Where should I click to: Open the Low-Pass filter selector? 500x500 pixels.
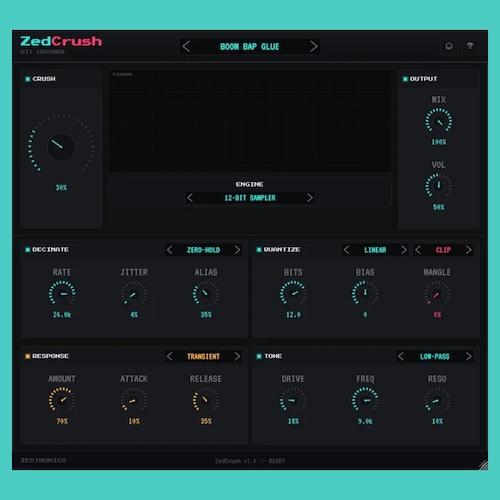435,357
